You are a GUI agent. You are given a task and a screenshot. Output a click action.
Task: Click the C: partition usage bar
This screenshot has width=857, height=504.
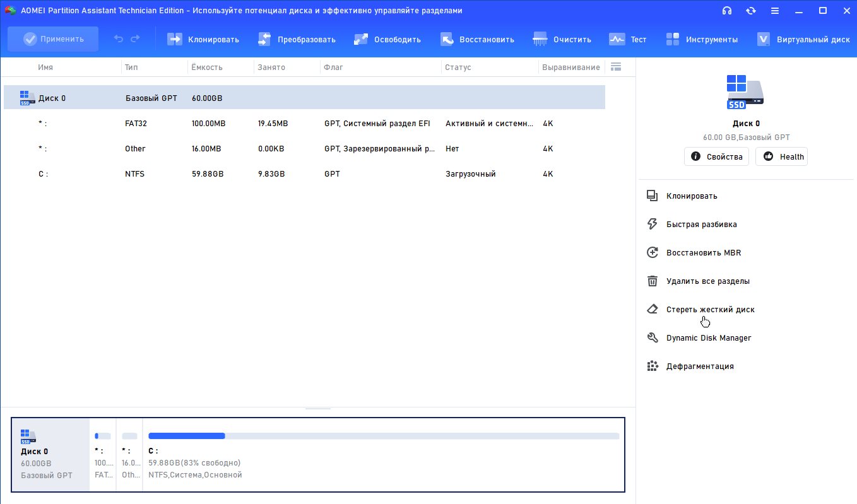(x=383, y=436)
